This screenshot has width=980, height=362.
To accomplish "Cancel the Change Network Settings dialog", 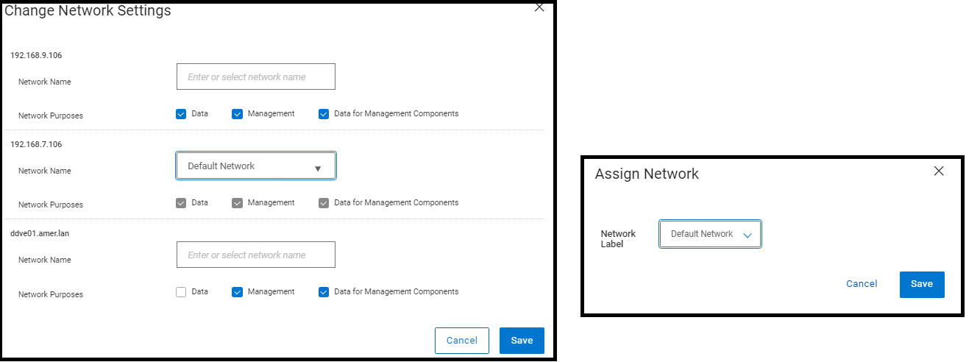I will 462,341.
